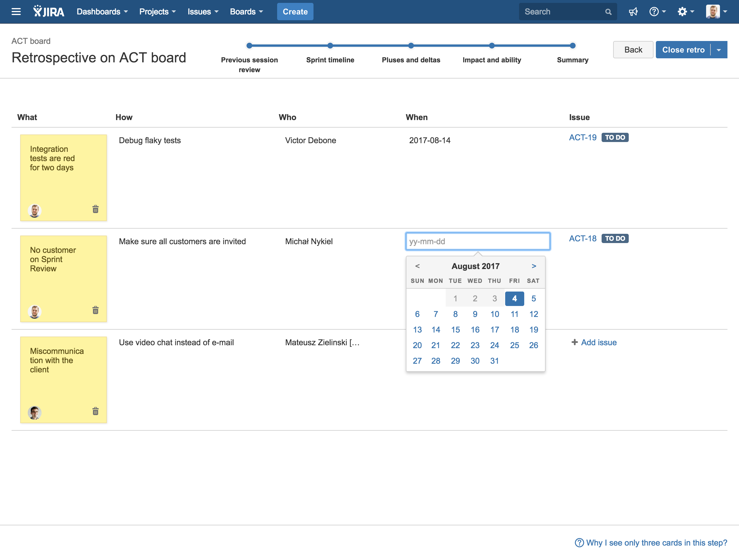
Task: Click the JIRA logo
Action: (49, 12)
